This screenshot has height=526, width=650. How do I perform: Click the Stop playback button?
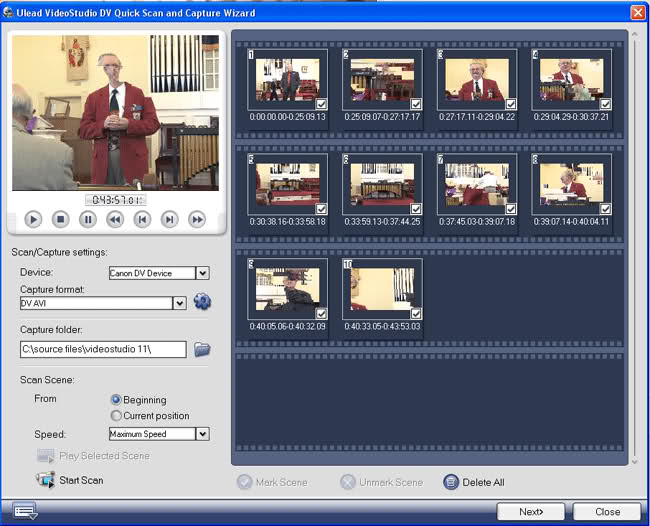(x=61, y=219)
